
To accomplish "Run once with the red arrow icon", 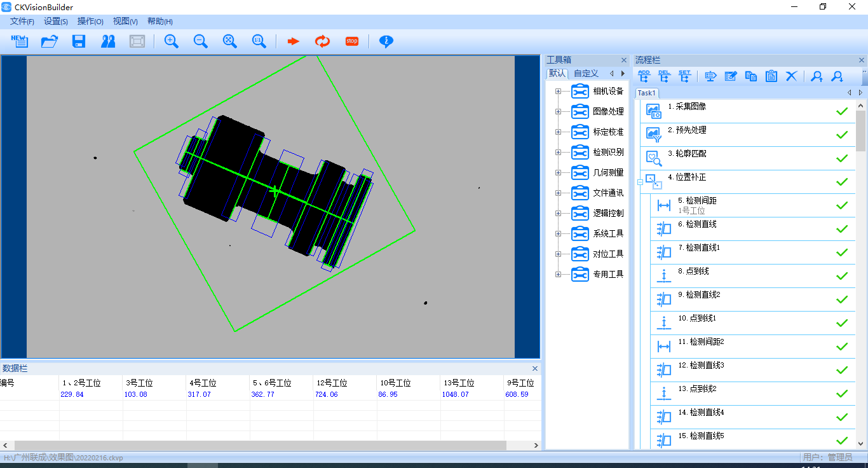I will [x=293, y=41].
